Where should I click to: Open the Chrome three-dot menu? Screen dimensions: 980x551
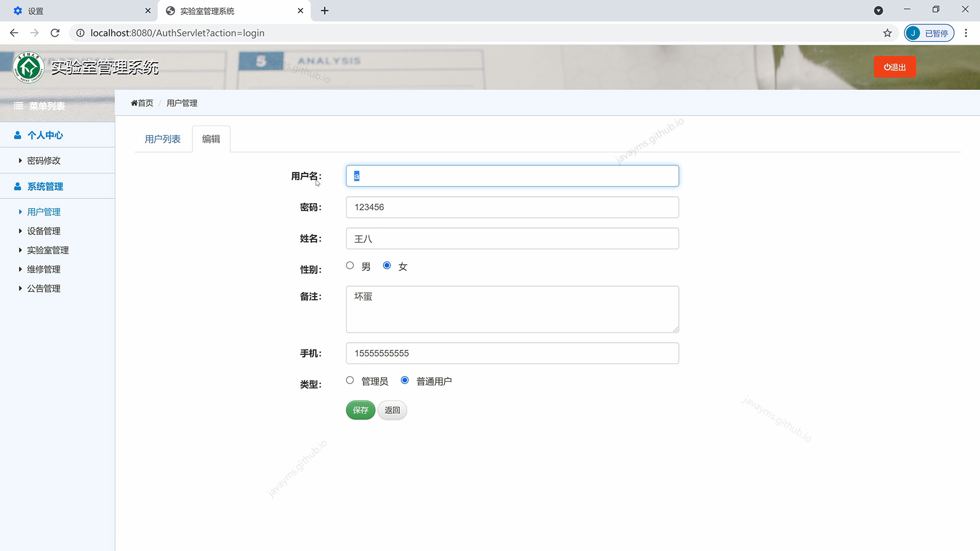point(966,33)
